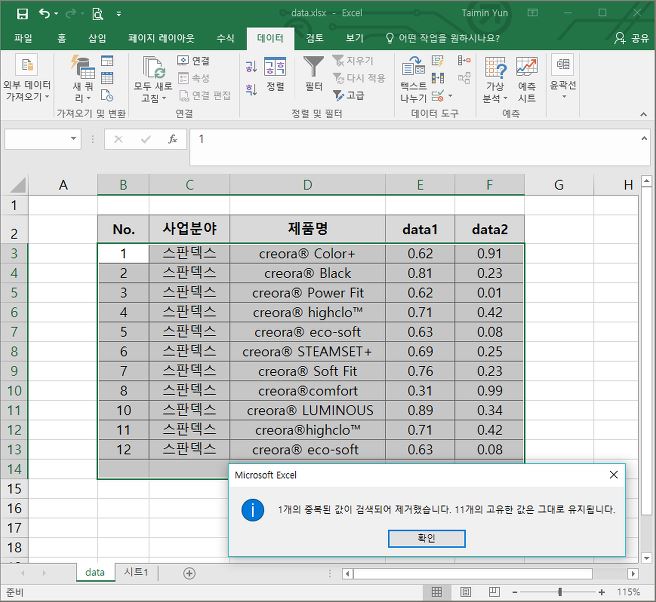
Task: Zoom out with the minus button
Action: (515, 592)
